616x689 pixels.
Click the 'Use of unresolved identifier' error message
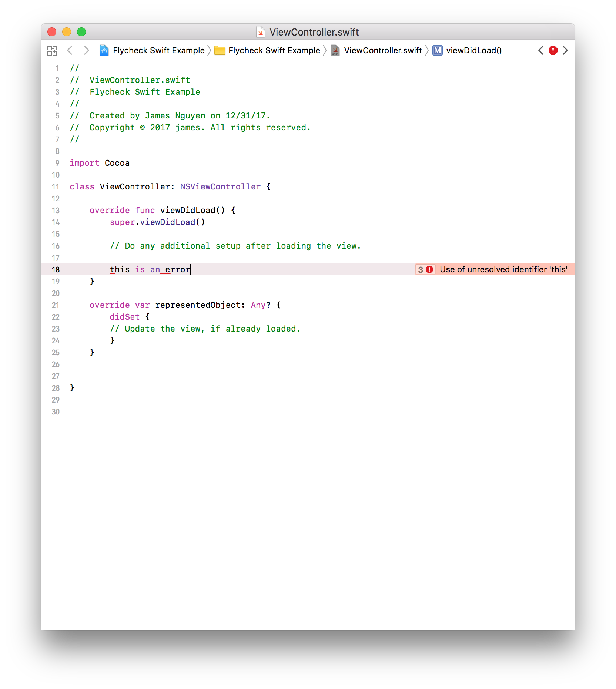click(x=503, y=269)
